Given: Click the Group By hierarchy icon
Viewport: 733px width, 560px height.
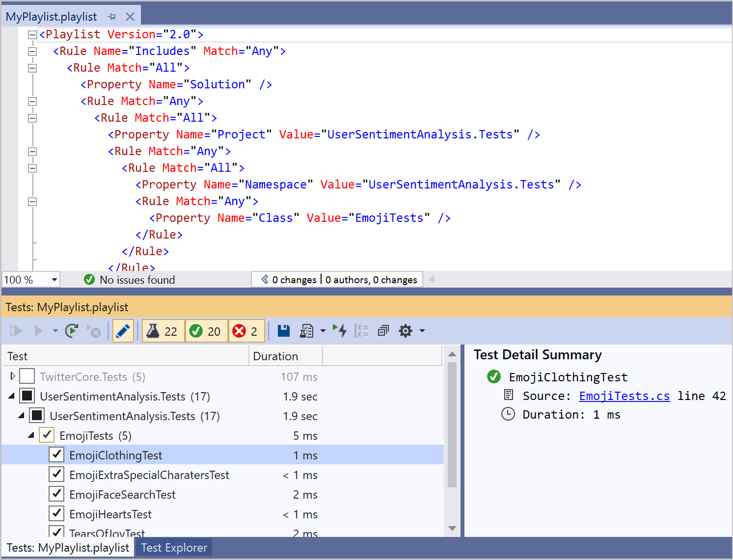Looking at the screenshot, I should point(361,331).
